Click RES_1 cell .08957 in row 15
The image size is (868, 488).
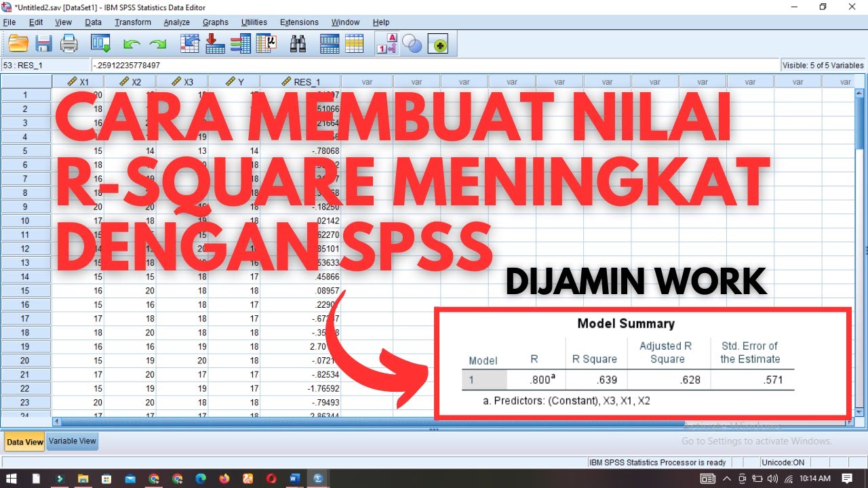tap(301, 291)
